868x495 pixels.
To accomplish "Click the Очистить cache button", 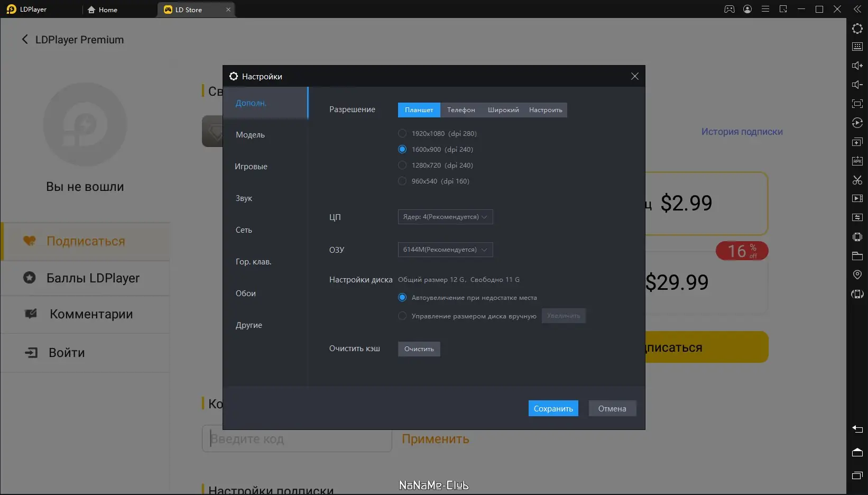I will (419, 349).
